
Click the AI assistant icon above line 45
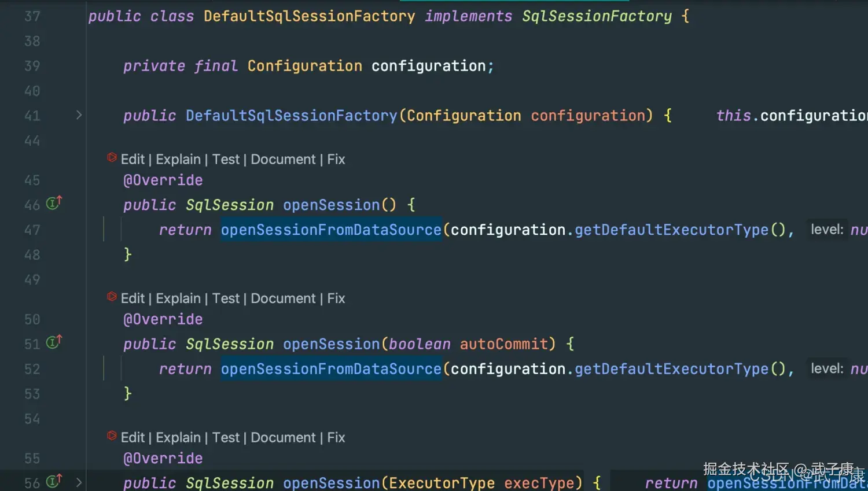112,157
